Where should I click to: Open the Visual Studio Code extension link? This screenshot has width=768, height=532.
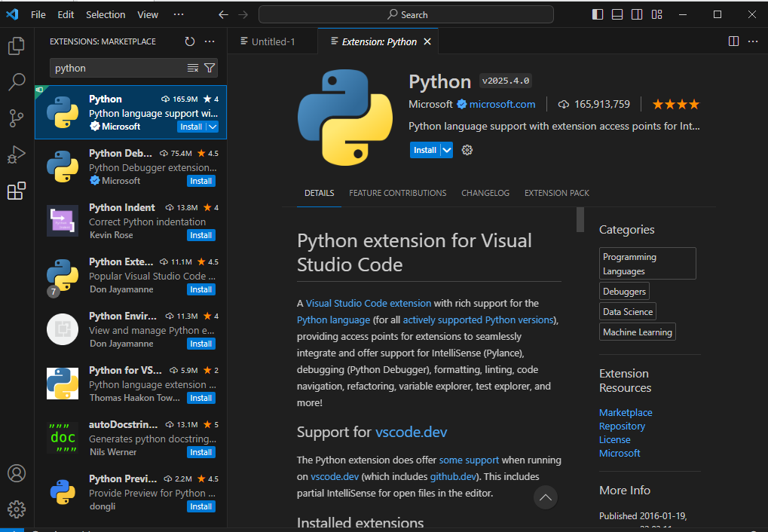tap(369, 303)
